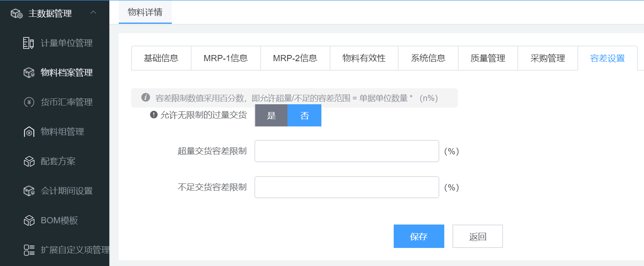Click the warning icon beside 允许无限制的过量交货
The image size is (644, 266).
[154, 115]
